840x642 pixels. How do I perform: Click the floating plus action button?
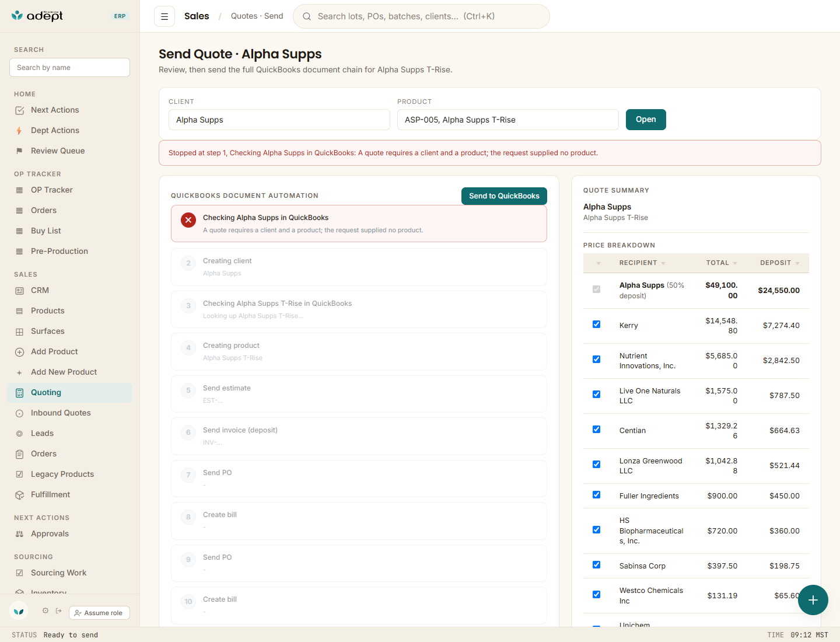point(813,600)
